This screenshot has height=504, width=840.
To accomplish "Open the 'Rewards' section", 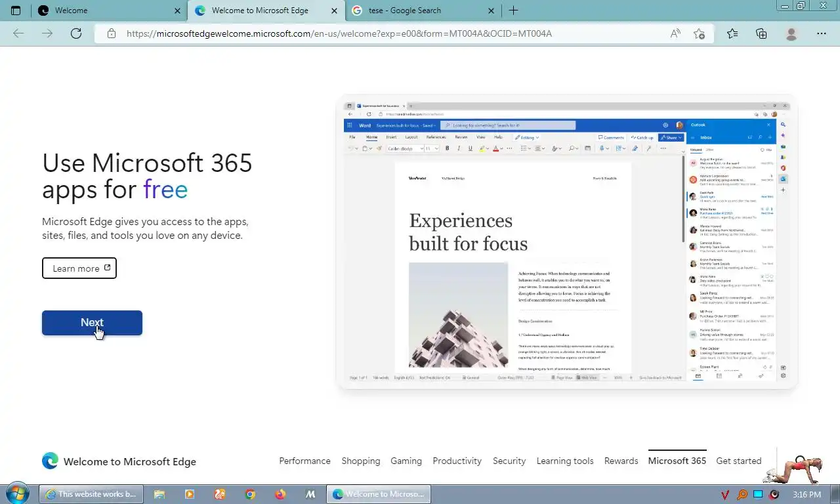I will click(621, 461).
